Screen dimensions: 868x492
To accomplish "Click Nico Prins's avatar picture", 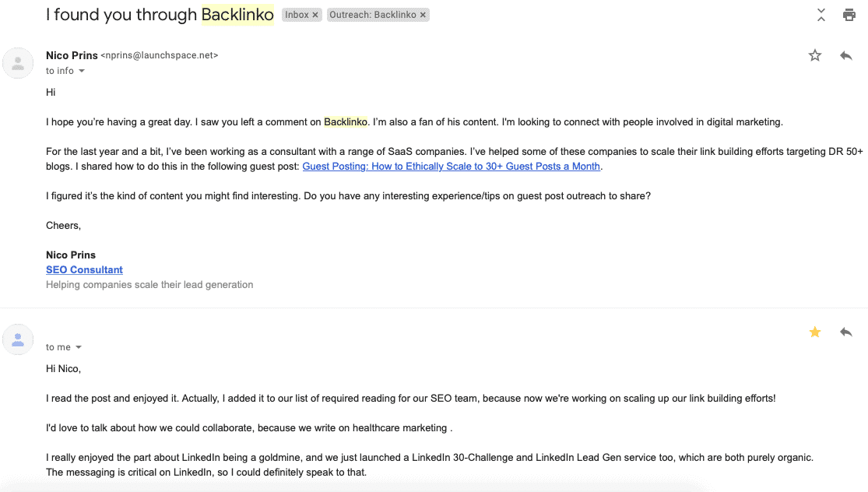I will tap(18, 63).
